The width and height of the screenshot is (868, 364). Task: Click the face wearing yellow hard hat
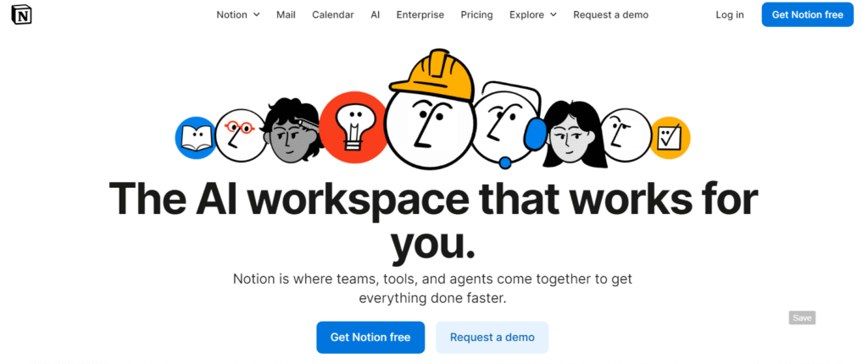click(x=431, y=108)
